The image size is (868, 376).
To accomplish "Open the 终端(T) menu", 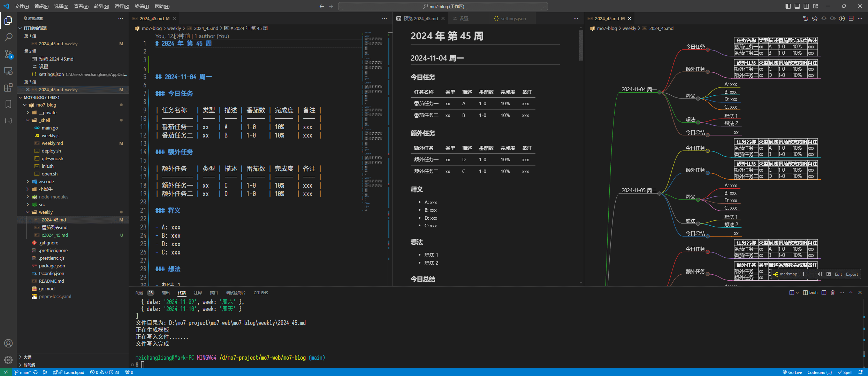I will click(142, 6).
